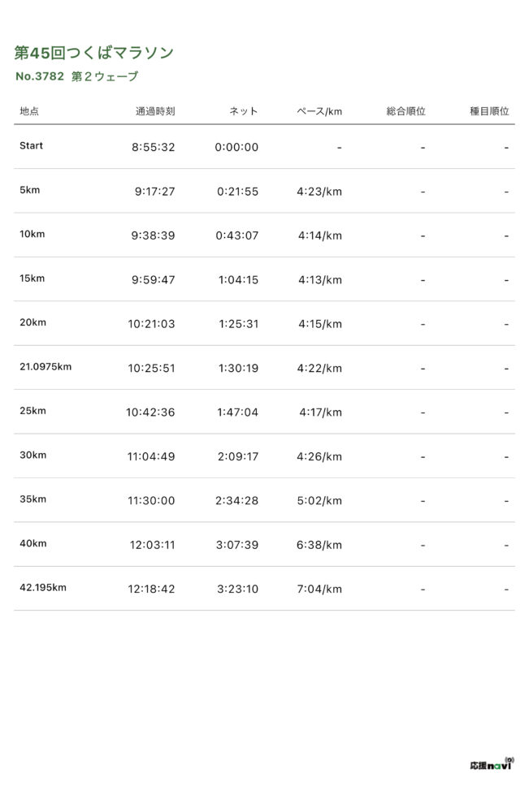Viewport: 529px width, 812px height.
Task: Select the 35km pace 5:02/km
Action: (x=320, y=501)
